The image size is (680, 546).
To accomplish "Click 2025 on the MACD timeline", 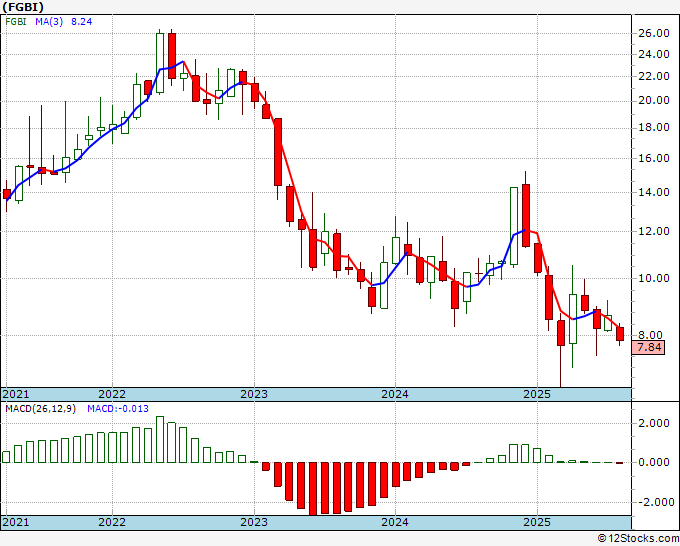I will coord(537,522).
